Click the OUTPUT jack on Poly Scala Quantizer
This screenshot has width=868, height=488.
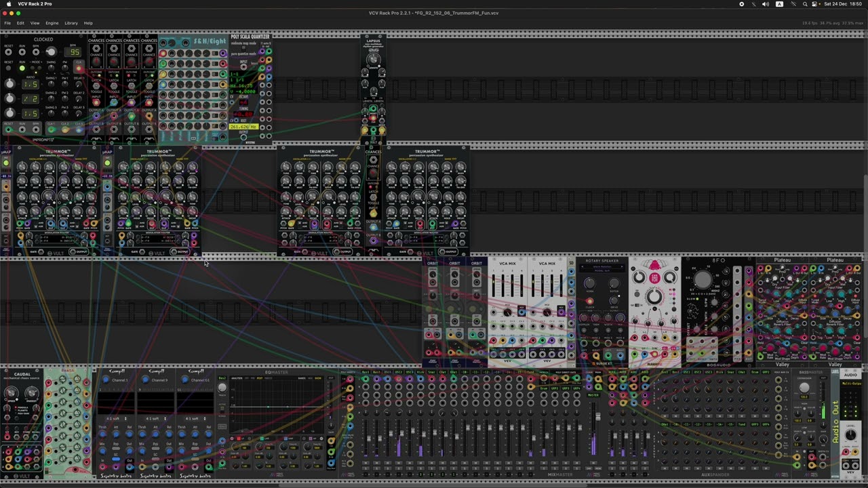click(x=243, y=137)
